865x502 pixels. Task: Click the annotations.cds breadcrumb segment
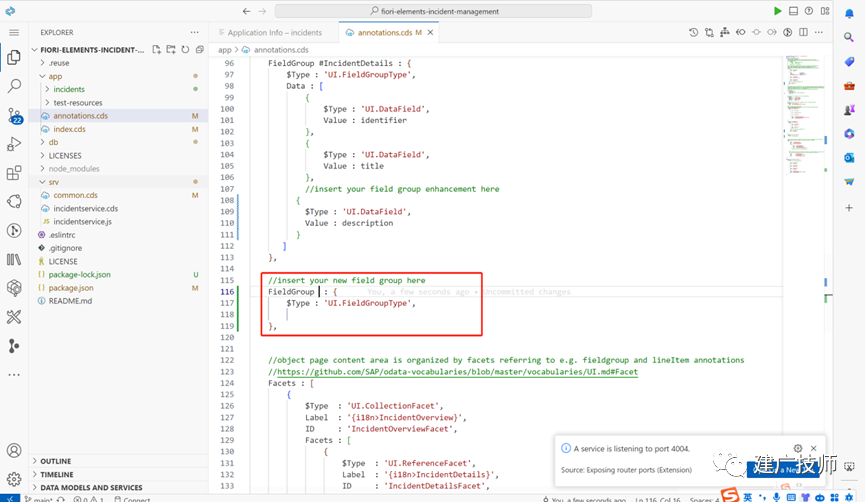click(281, 50)
